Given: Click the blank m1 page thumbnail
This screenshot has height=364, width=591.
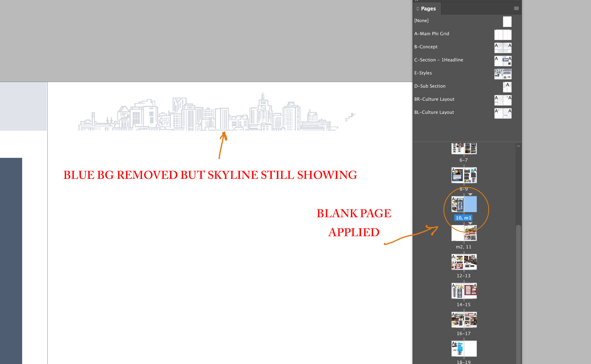Looking at the screenshot, I should (470, 204).
